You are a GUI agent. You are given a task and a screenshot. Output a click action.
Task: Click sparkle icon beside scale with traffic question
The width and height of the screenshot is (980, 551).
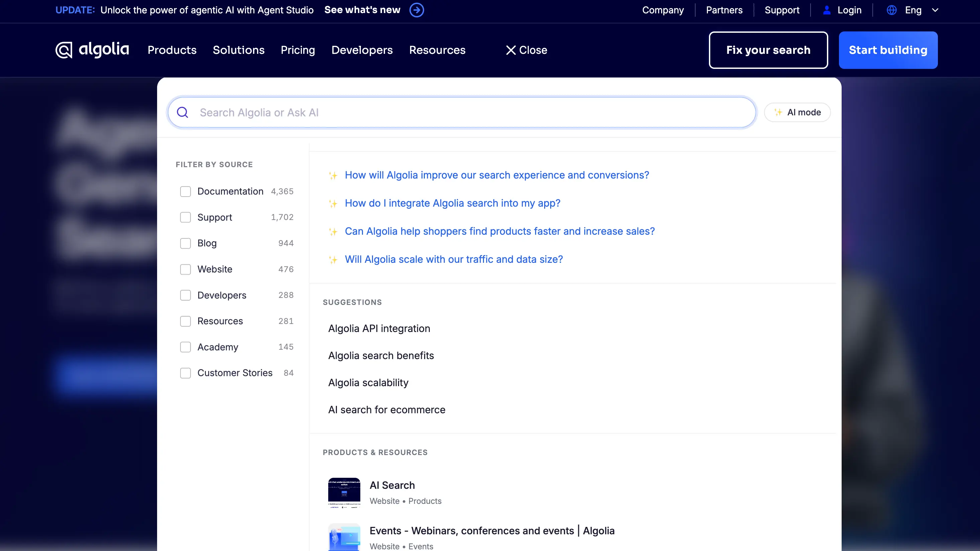point(333,260)
